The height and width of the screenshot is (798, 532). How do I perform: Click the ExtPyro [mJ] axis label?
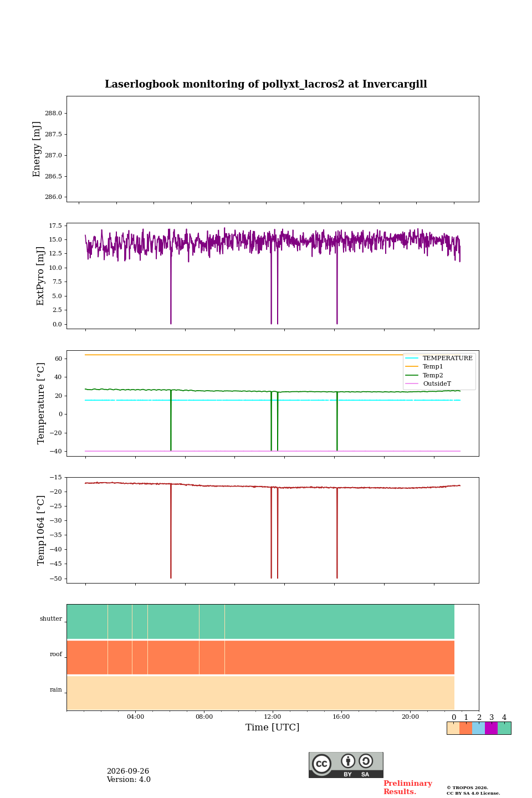pos(40,276)
